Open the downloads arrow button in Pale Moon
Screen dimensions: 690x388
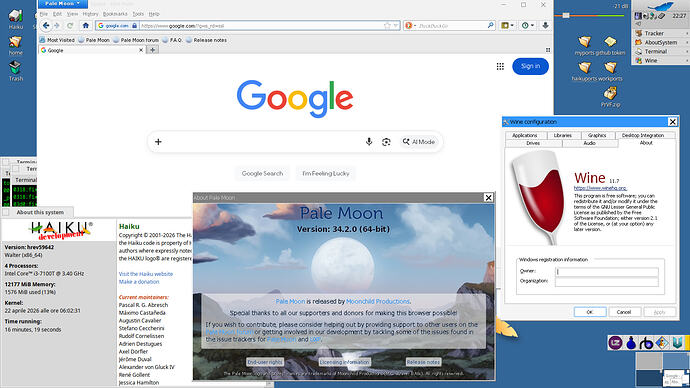[545, 26]
